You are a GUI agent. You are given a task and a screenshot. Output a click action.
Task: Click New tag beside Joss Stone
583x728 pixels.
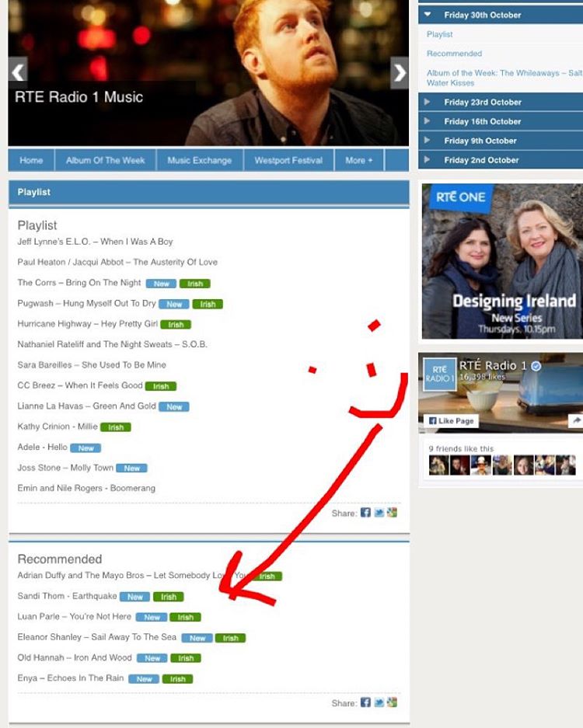[131, 468]
